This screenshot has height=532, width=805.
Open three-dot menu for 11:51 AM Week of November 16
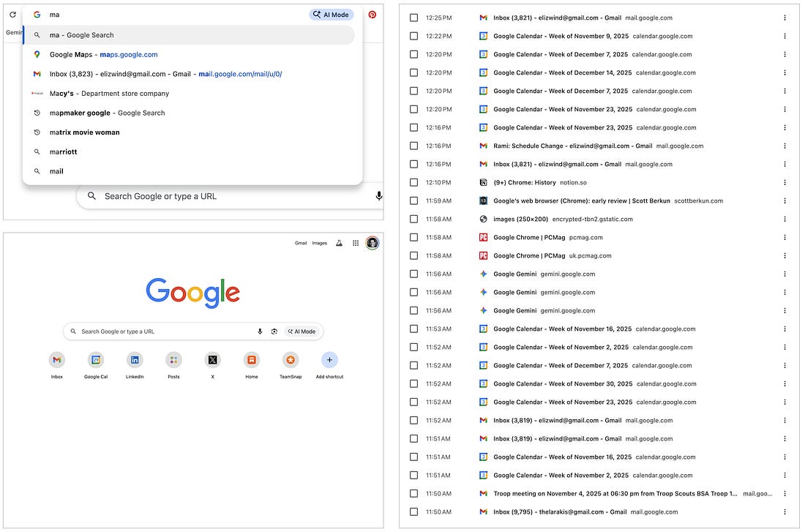coord(785,457)
